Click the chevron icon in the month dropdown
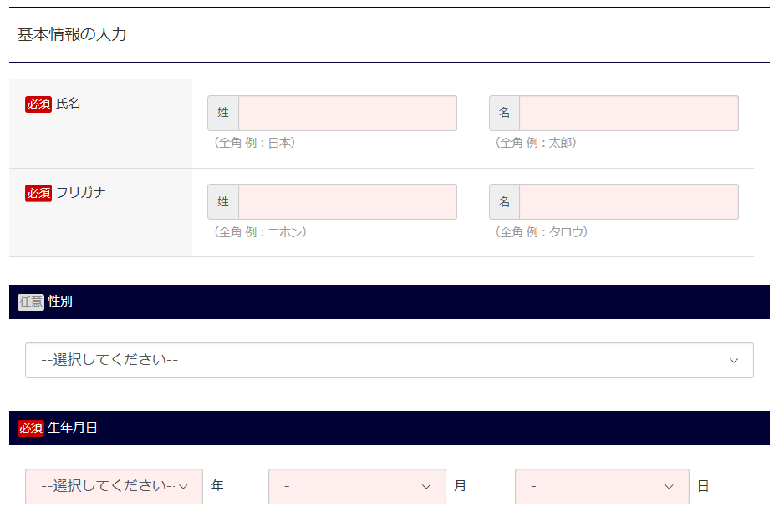The width and height of the screenshot is (779, 532). point(426,487)
